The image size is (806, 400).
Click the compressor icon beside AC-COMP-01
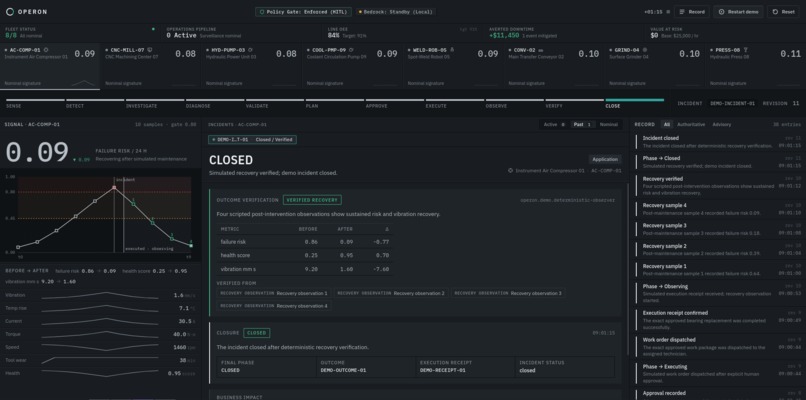(46, 50)
